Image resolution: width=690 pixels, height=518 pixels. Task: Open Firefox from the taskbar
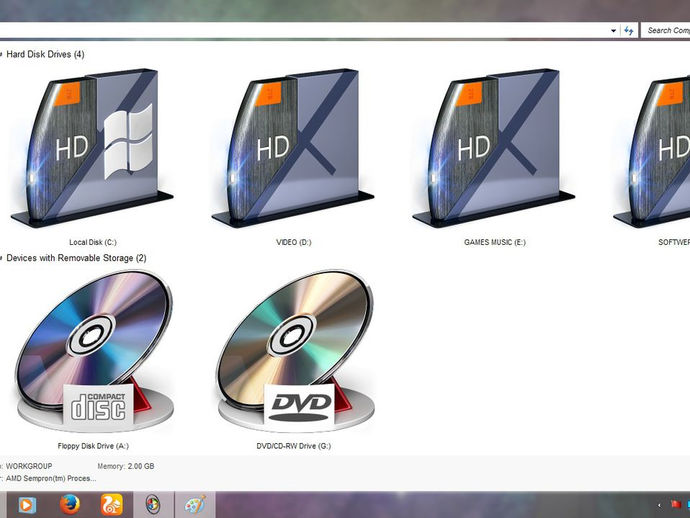pyautogui.click(x=70, y=505)
